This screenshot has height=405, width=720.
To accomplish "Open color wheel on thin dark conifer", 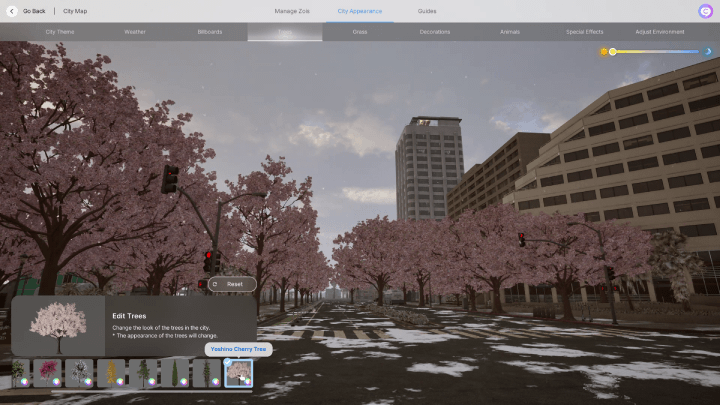I will 216,382.
